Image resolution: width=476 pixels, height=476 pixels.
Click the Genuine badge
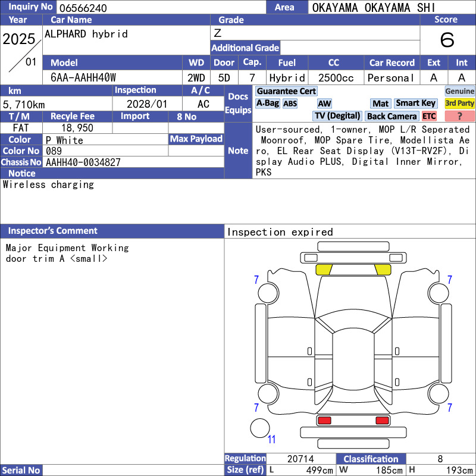pyautogui.click(x=459, y=91)
